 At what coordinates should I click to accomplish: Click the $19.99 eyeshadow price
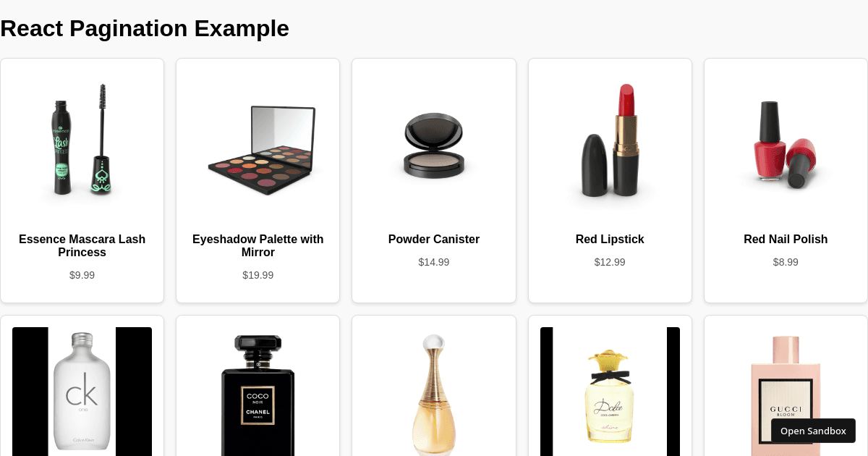[258, 275]
